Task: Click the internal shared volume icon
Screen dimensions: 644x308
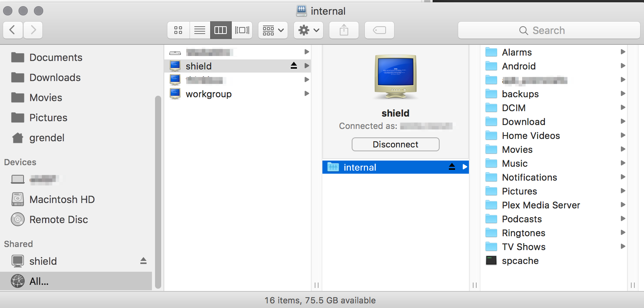Action: [x=333, y=167]
